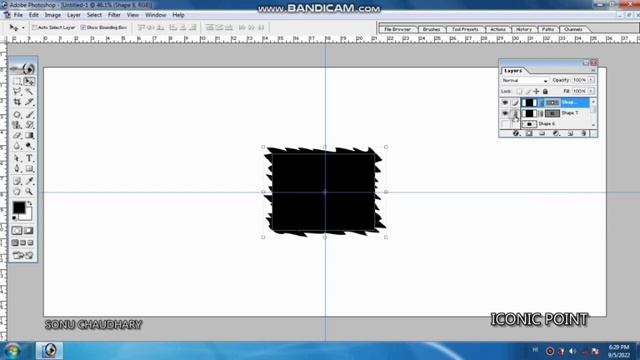The image size is (640, 360).
Task: Open the Image menu
Action: click(x=53, y=15)
